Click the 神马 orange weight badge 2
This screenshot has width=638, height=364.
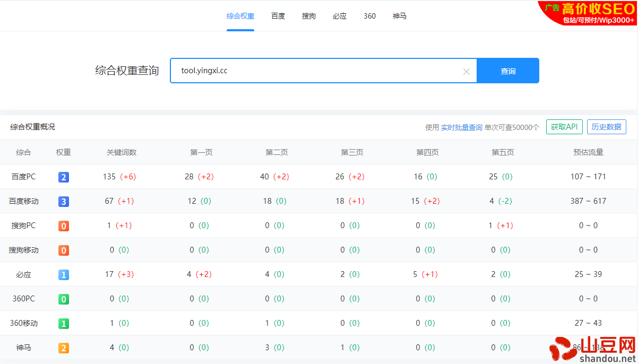(x=64, y=348)
